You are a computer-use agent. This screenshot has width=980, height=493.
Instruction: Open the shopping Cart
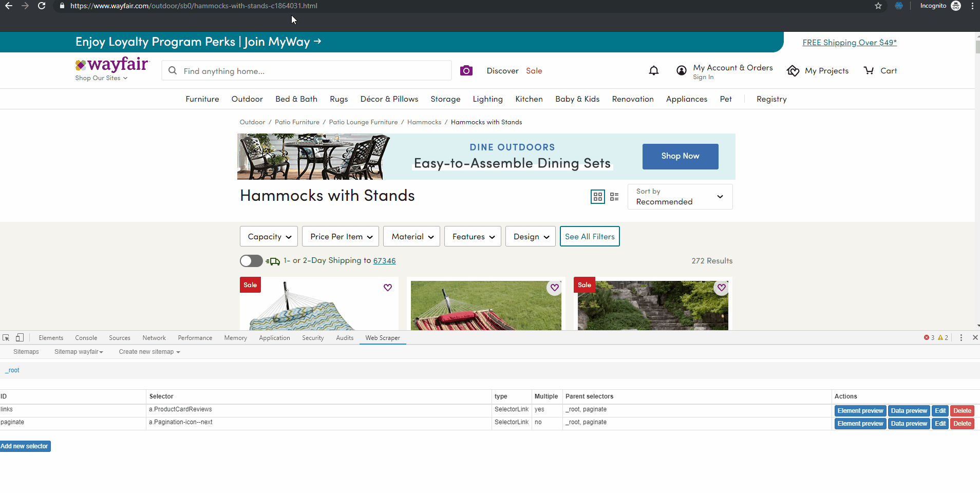tap(879, 70)
